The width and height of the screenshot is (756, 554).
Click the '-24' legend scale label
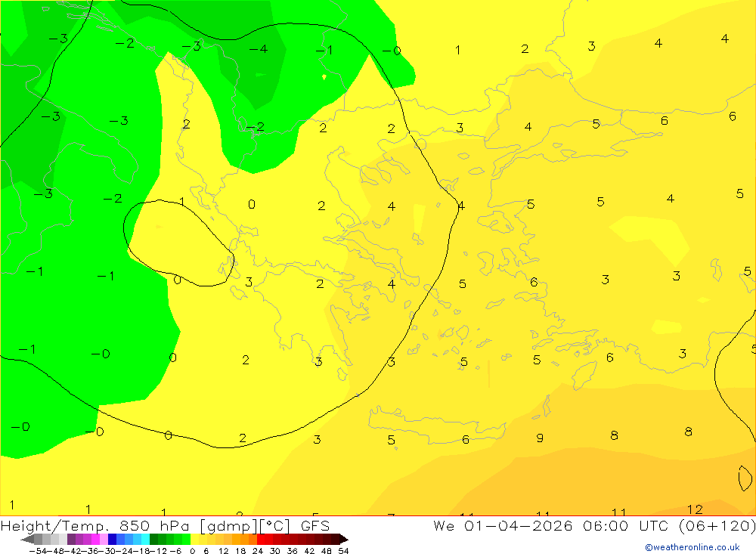[x=125, y=551]
